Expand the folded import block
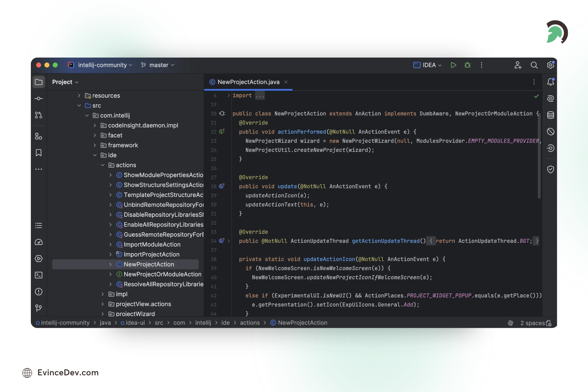The width and height of the screenshot is (588, 392). 229,95
